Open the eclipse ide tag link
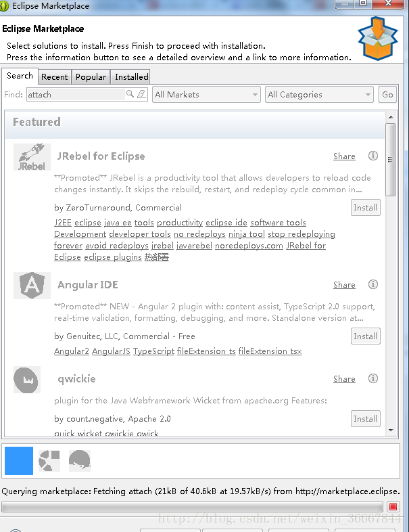The image size is (409, 532). point(226,223)
